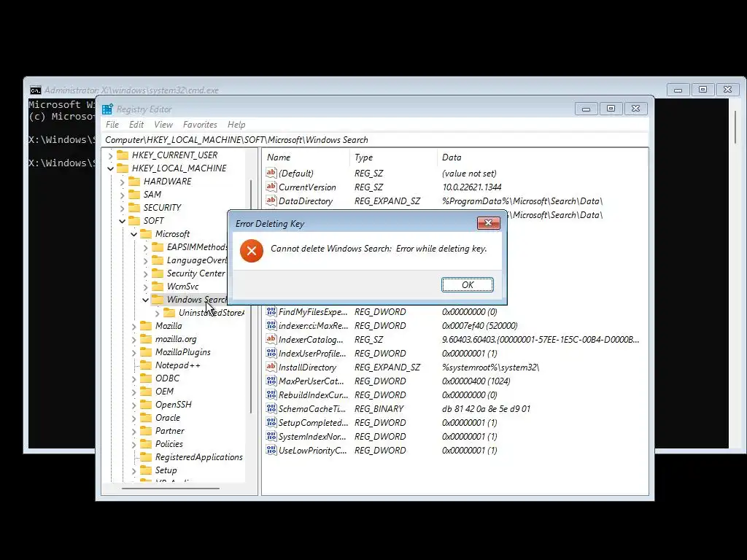The image size is (747, 560).
Task: Click the cmd.exe title bar icon
Action: (x=35, y=90)
